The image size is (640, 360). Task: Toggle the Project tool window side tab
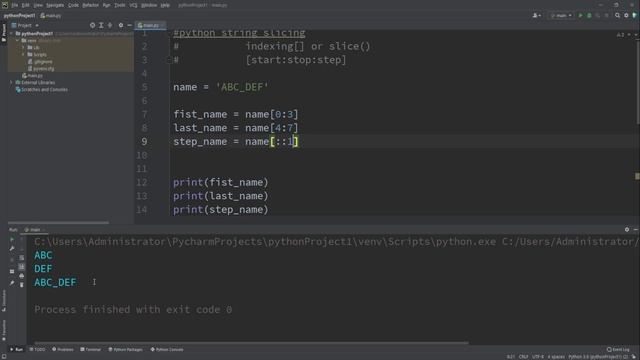(4, 33)
